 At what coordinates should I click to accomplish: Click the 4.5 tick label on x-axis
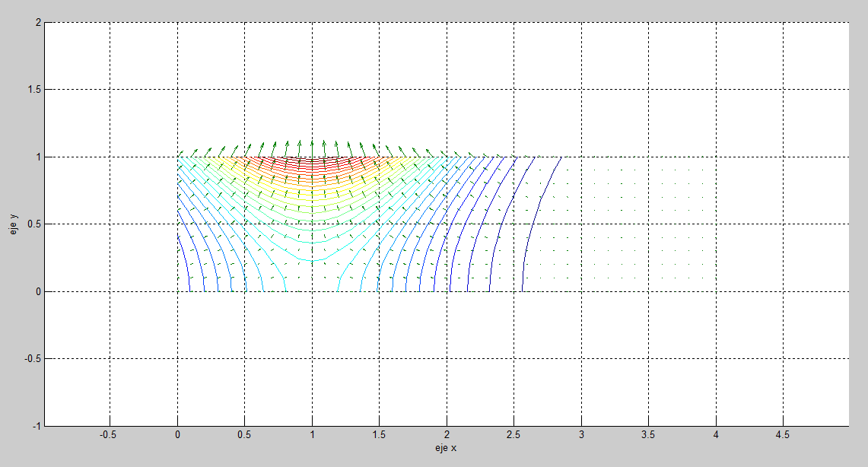coord(782,434)
